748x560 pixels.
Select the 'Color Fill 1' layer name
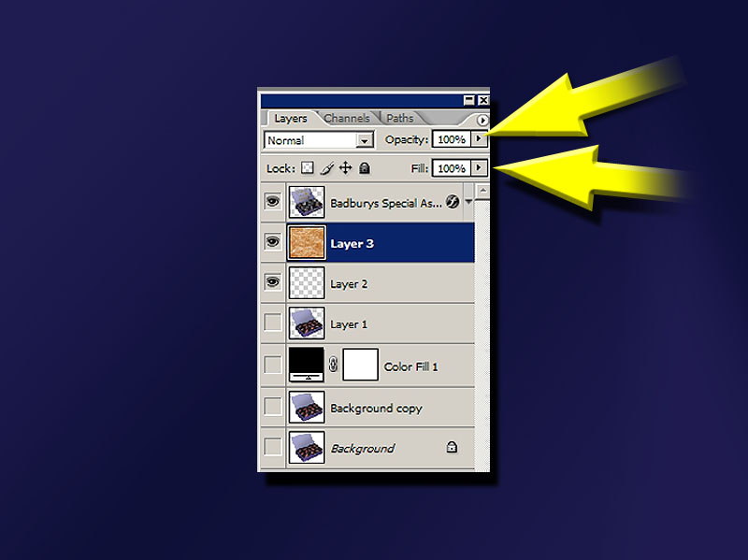pos(410,366)
